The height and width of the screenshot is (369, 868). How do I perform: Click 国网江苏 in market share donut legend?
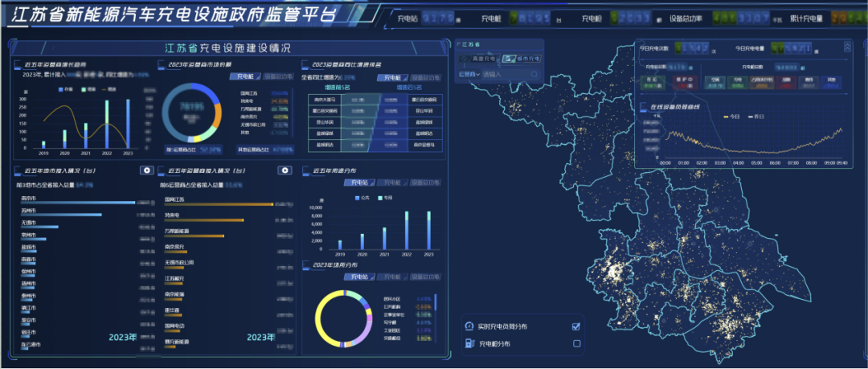[248, 93]
